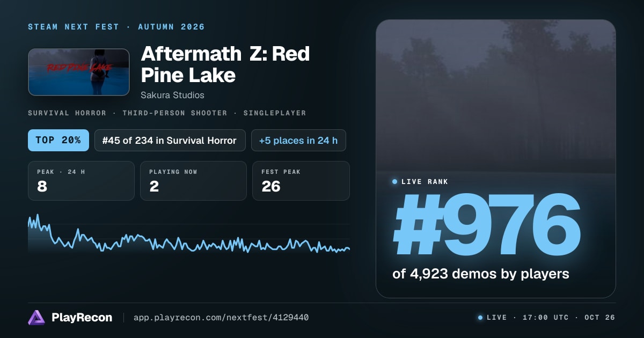The image size is (644, 338).
Task: Click the large #976 rank number
Action: [x=487, y=225]
